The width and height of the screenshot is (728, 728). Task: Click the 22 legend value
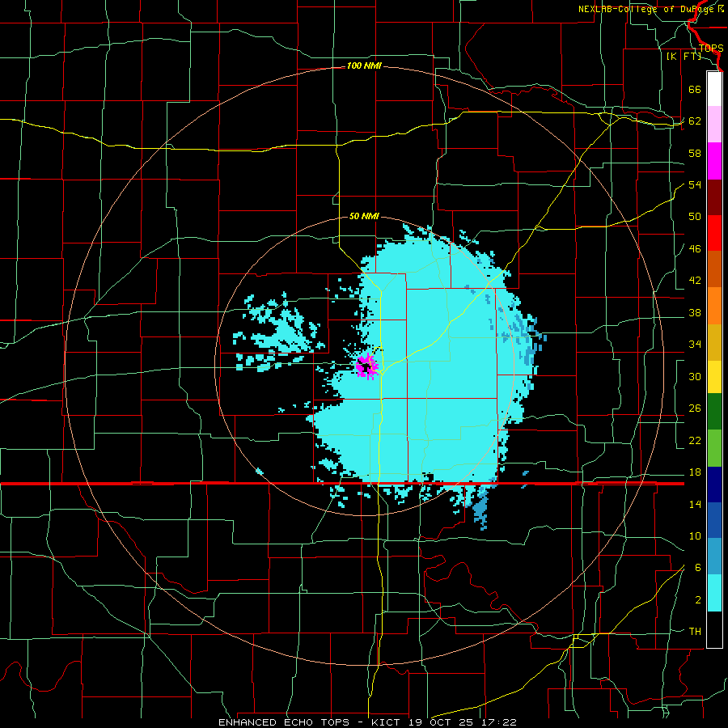coord(695,440)
